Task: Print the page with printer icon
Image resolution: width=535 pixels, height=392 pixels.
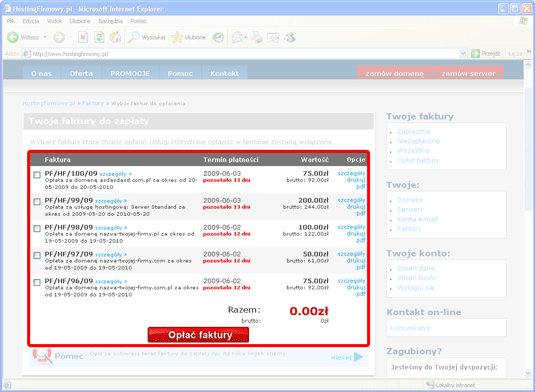Action: (257, 37)
